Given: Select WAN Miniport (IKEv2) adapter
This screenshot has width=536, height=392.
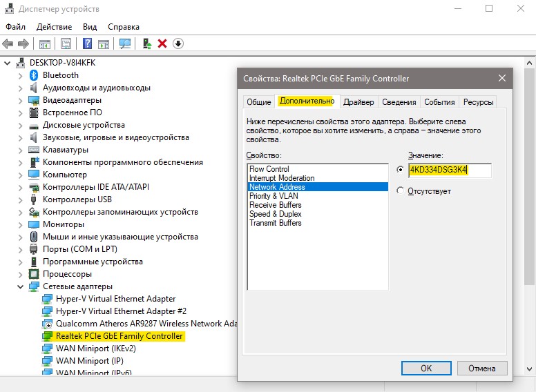Looking at the screenshot, I should pyautogui.click(x=96, y=349).
